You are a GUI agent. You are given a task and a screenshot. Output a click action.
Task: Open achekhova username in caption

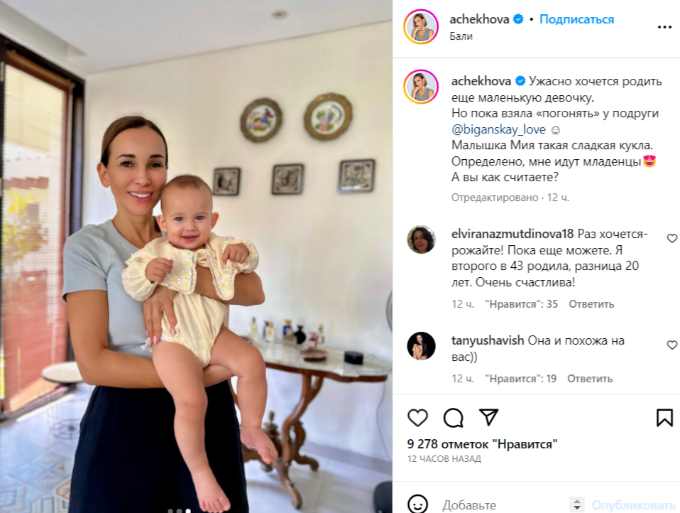[x=481, y=81]
